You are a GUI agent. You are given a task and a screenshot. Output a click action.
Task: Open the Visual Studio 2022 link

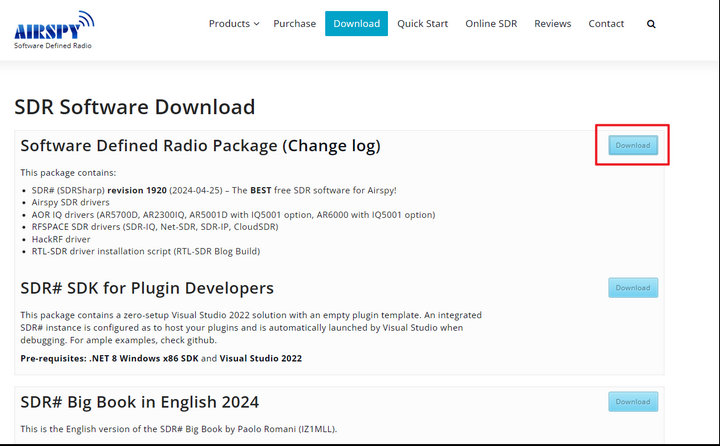(x=260, y=358)
